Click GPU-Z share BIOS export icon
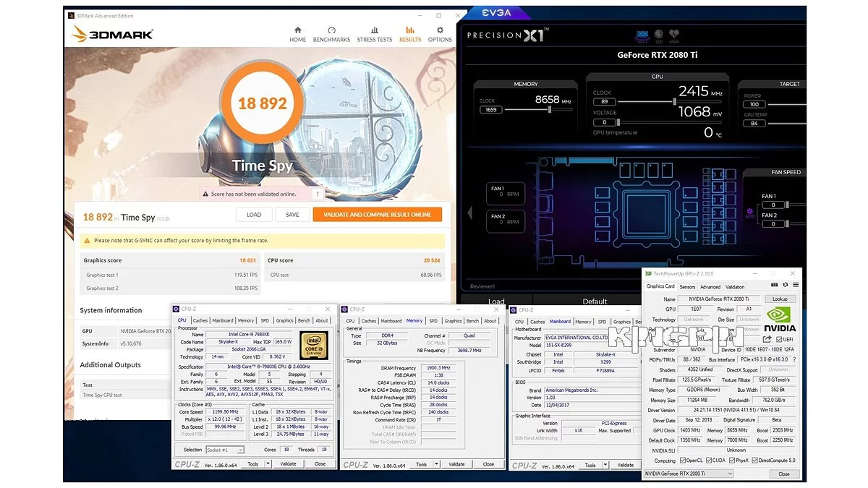This screenshot has width=868, height=488. (767, 339)
